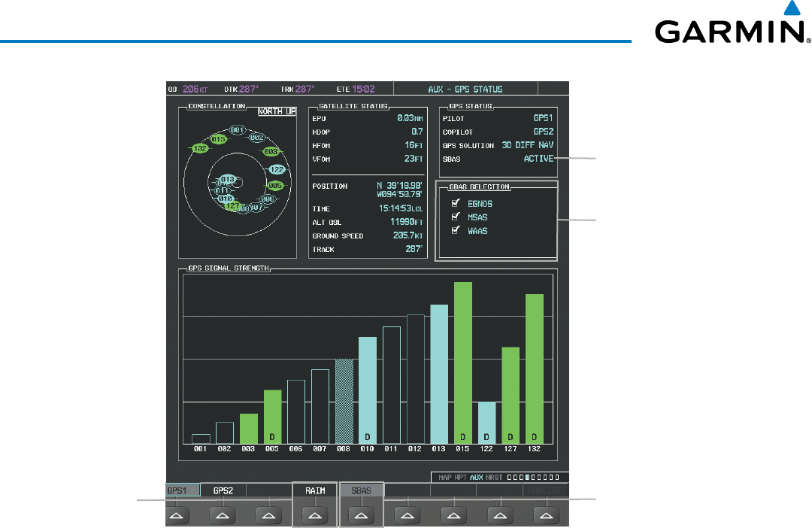Click the arrow button beneath the CHKLIST softkey

pos(547,515)
